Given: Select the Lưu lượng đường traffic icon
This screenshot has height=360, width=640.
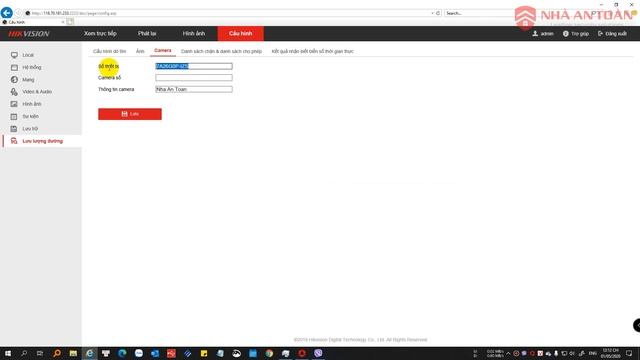Looking at the screenshot, I should [14, 141].
